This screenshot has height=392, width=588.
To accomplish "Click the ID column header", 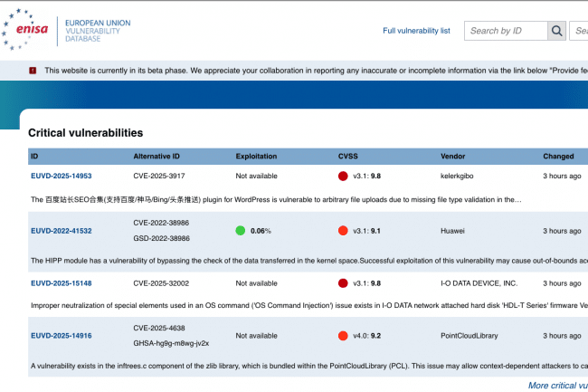I will coord(34,157).
